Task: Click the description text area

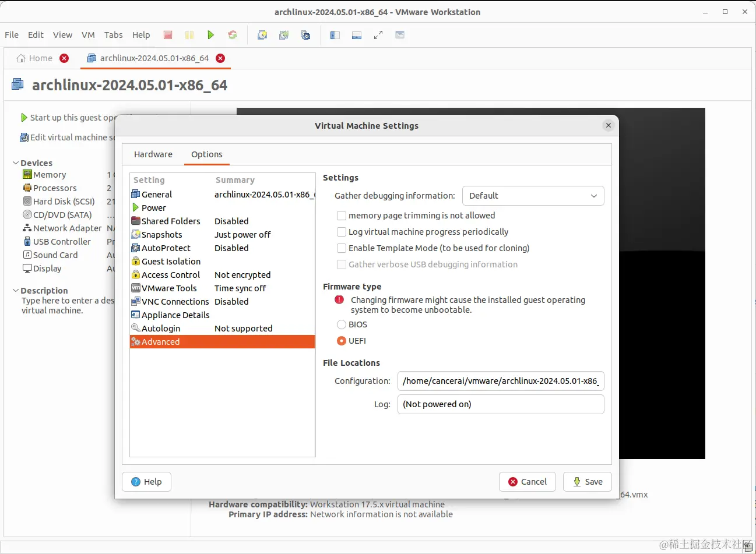Action: 68,306
